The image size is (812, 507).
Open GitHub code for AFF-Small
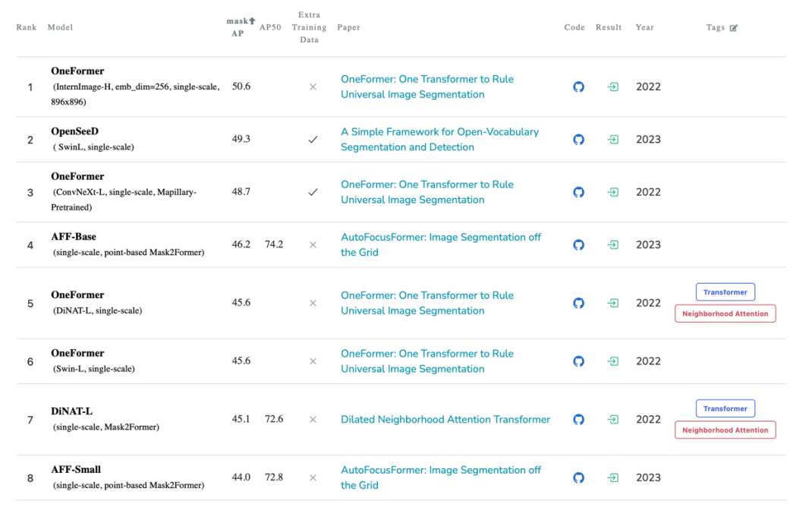(578, 478)
